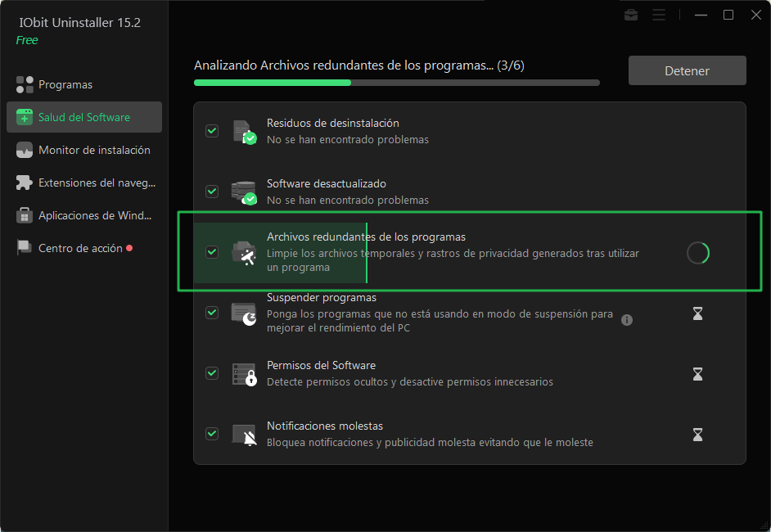Screen dimensions: 771x532
Task: Uncheck Residuos de desinstalación checkbox
Action: click(212, 131)
